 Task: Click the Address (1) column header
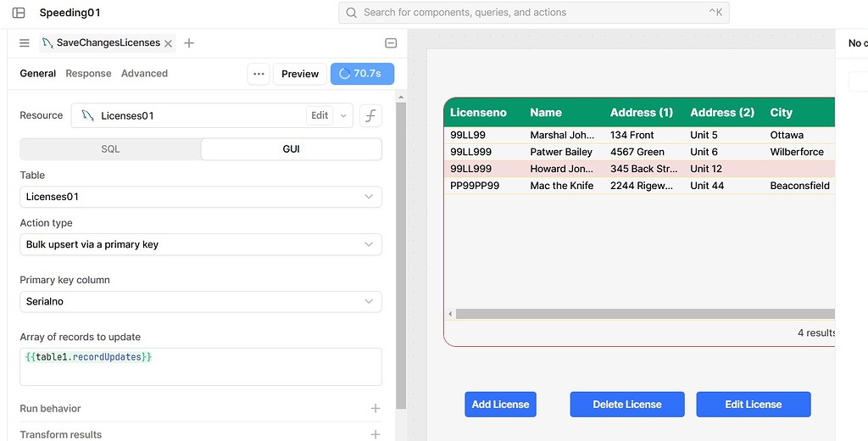coord(642,113)
